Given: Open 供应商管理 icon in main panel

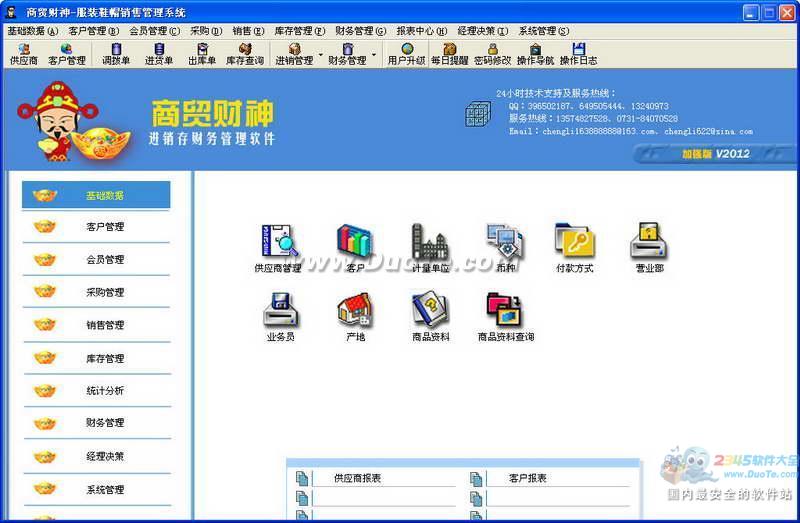Looking at the screenshot, I should click(278, 242).
